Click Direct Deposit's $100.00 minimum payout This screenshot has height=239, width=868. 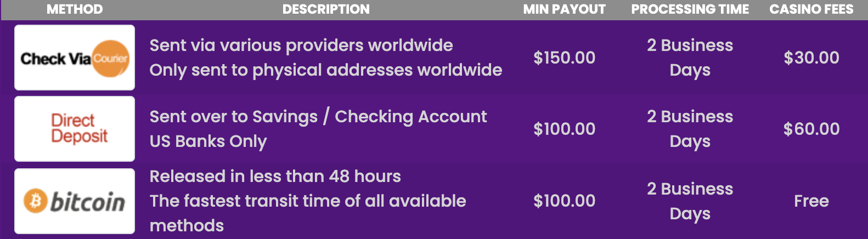pyautogui.click(x=564, y=129)
